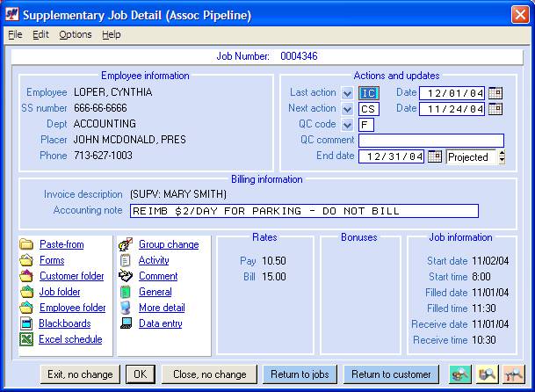535x392 pixels.
Task: Open the General link
Action: pyautogui.click(x=155, y=292)
